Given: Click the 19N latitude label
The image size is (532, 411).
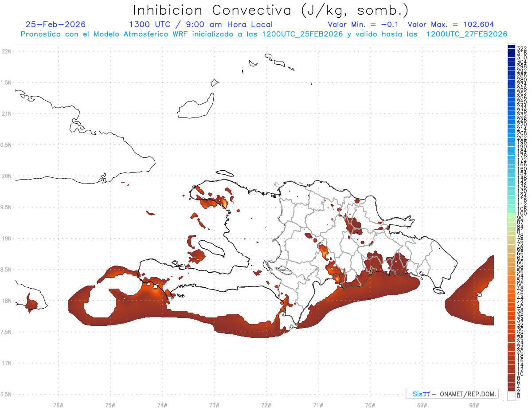Looking at the screenshot, I should [6, 239].
